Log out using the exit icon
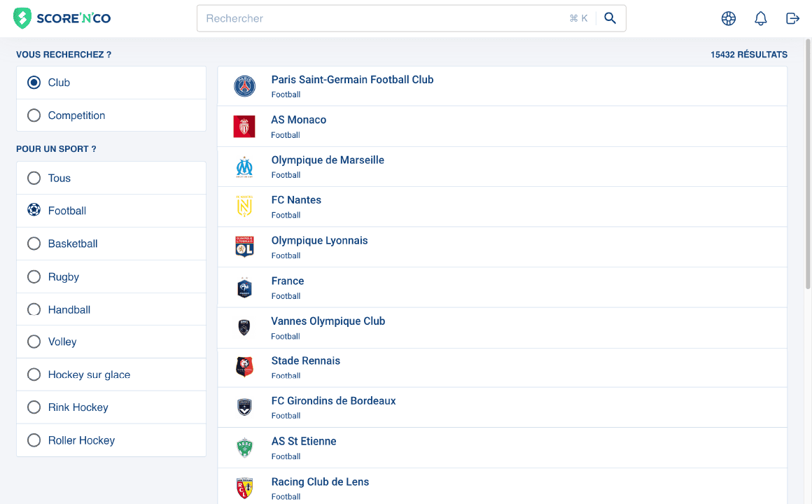The width and height of the screenshot is (812, 504). [792, 18]
